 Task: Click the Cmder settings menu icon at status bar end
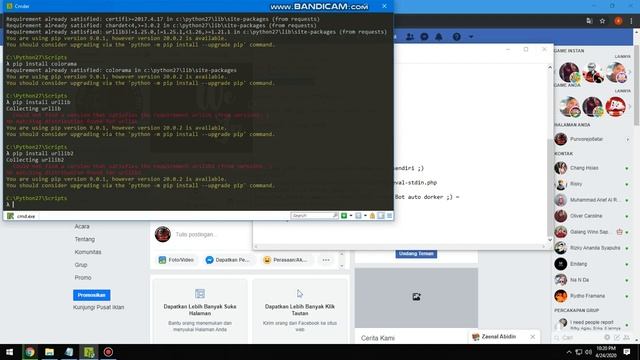click(389, 216)
